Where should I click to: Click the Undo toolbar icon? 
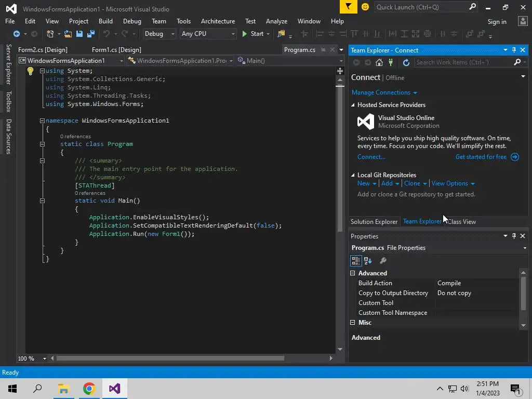tap(107, 34)
